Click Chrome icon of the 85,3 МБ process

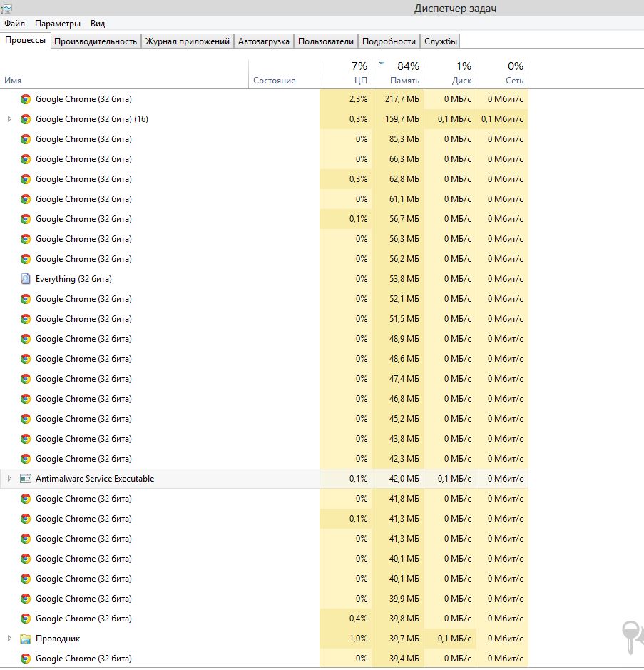tap(26, 139)
